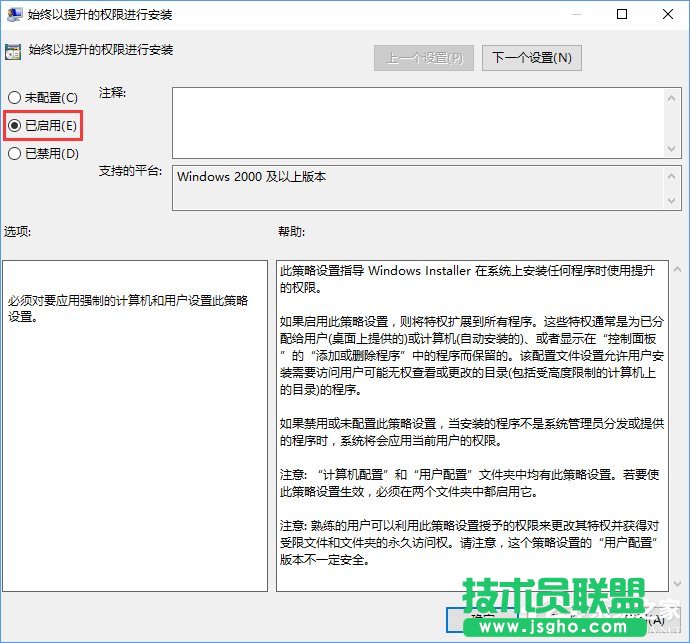The image size is (690, 643).
Task: Click the 上一个设置(P) button
Action: [424, 58]
